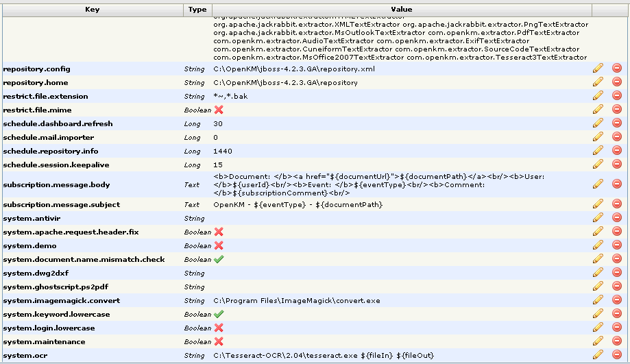This screenshot has width=630, height=364.
Task: Click the Key column header
Action: [93, 10]
